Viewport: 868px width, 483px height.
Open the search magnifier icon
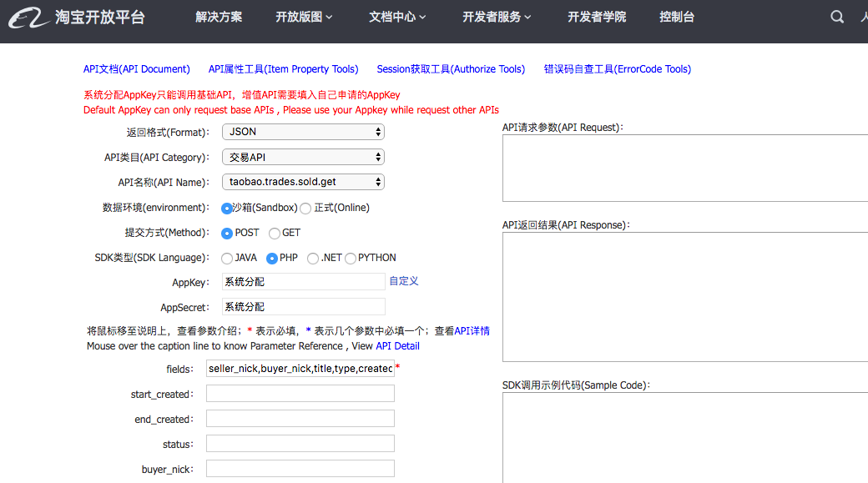837,18
